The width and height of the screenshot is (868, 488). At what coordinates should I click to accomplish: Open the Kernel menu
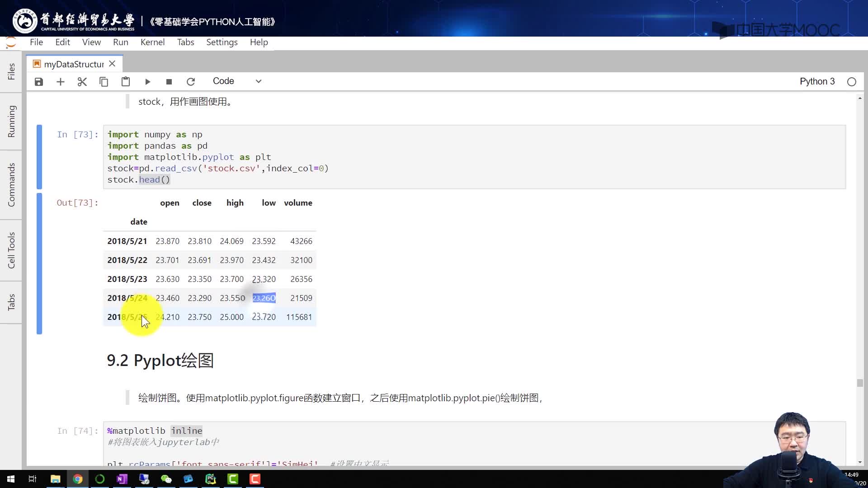[x=152, y=42]
